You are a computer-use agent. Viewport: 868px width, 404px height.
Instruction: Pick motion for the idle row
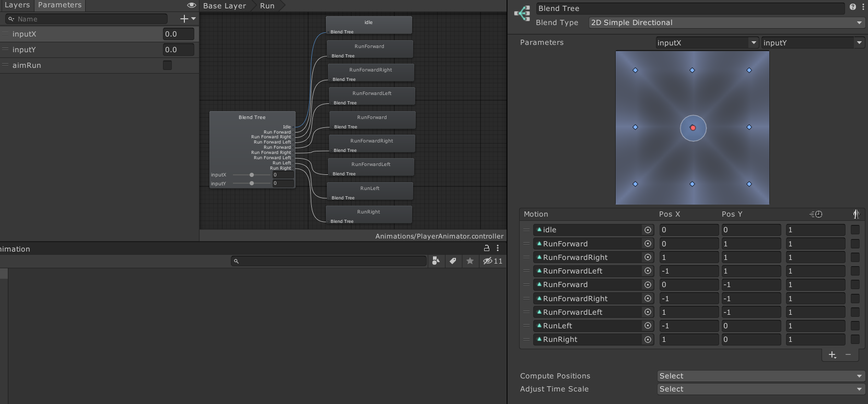648,230
